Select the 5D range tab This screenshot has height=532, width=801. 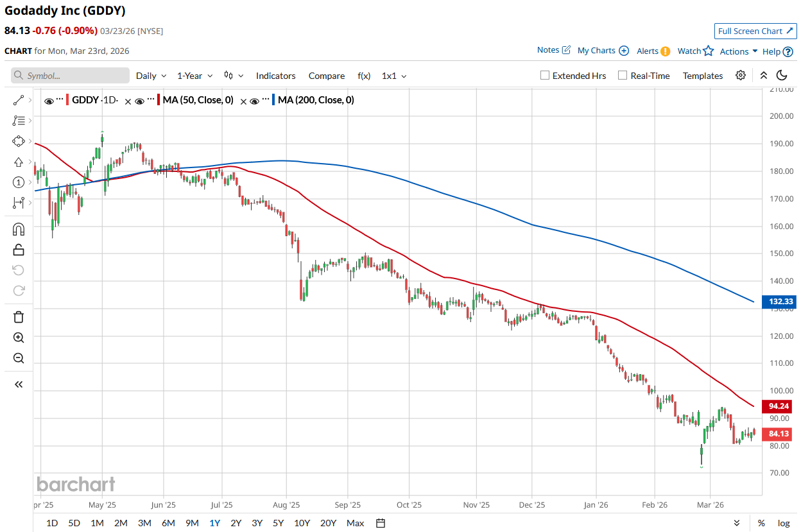coord(74,523)
